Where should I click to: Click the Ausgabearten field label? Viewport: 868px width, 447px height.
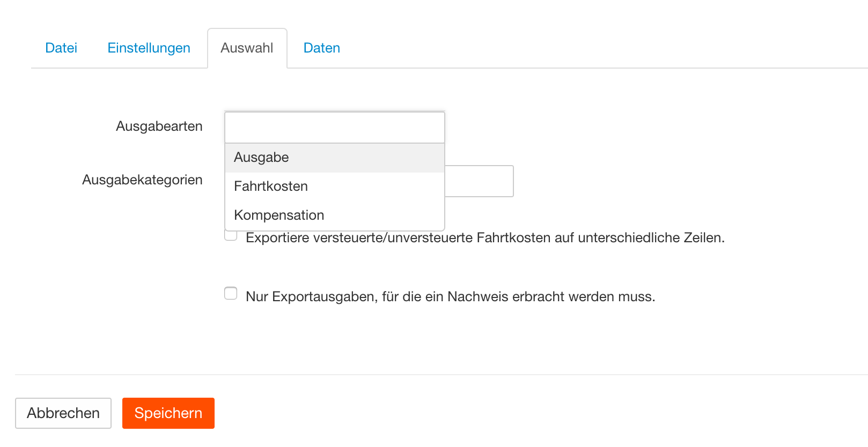tap(159, 126)
